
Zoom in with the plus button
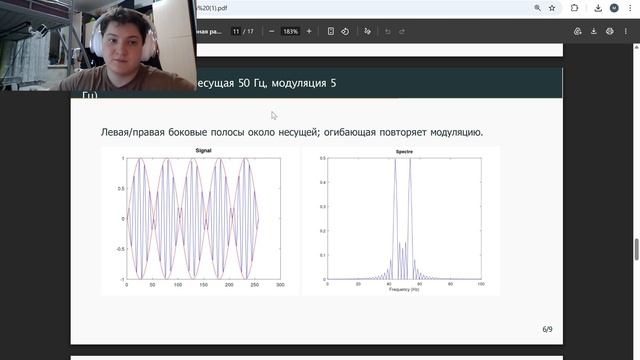tap(309, 31)
